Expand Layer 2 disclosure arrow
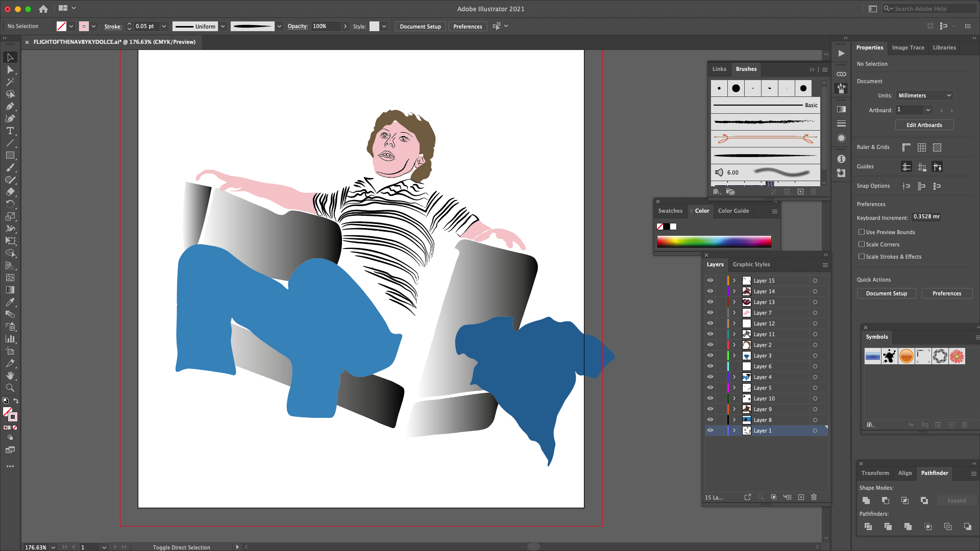 [734, 345]
